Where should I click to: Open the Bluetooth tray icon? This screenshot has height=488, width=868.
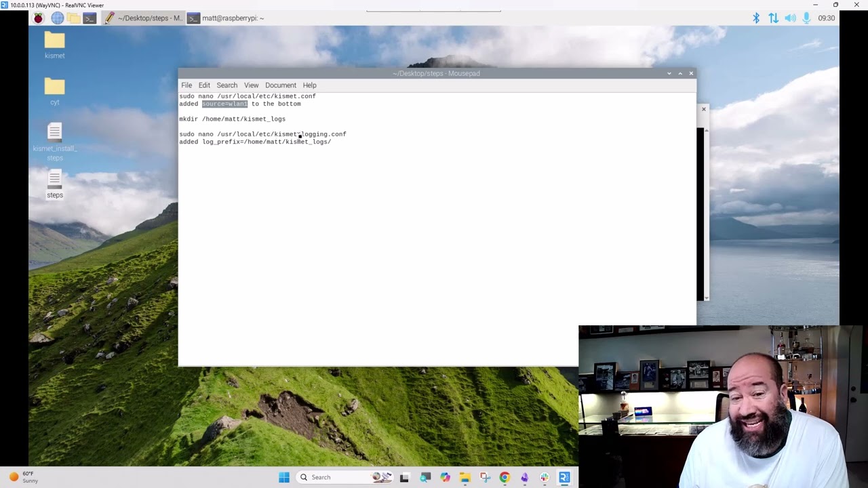[x=756, y=18]
